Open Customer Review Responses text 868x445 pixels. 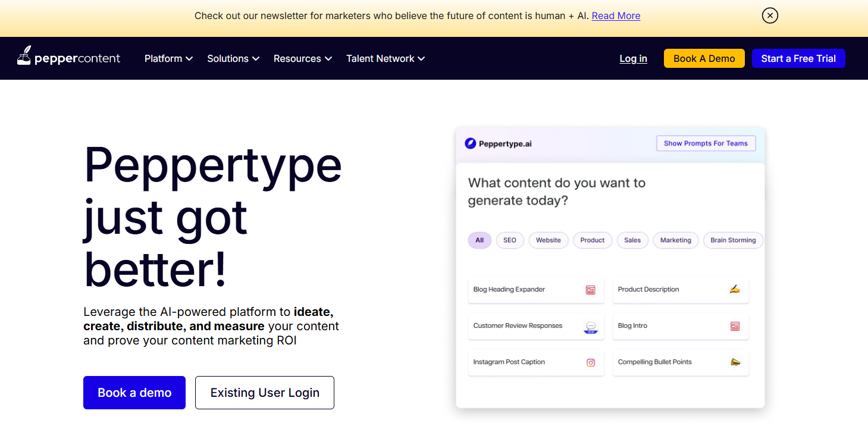[x=518, y=325]
